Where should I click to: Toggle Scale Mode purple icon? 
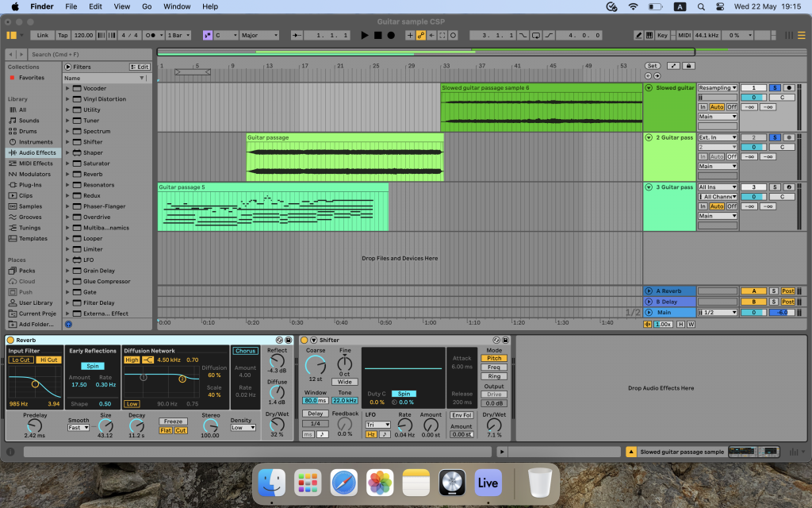tap(208, 35)
